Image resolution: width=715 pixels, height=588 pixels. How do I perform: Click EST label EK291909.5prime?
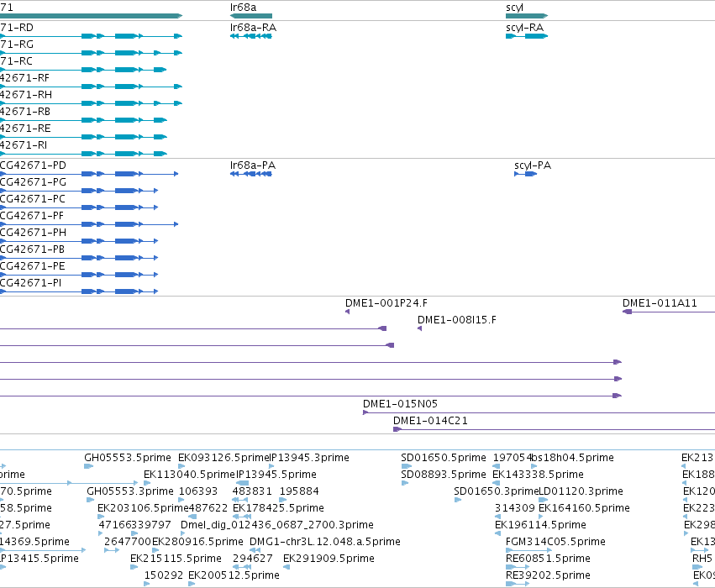(x=329, y=559)
